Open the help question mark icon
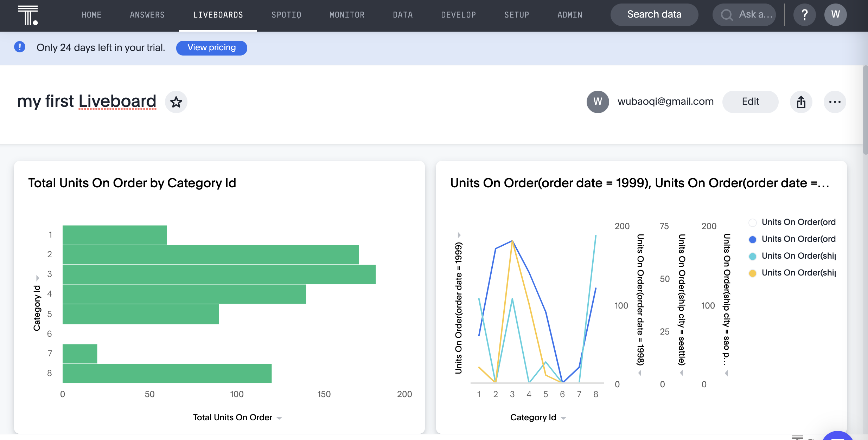This screenshot has height=440, width=868. coord(804,15)
